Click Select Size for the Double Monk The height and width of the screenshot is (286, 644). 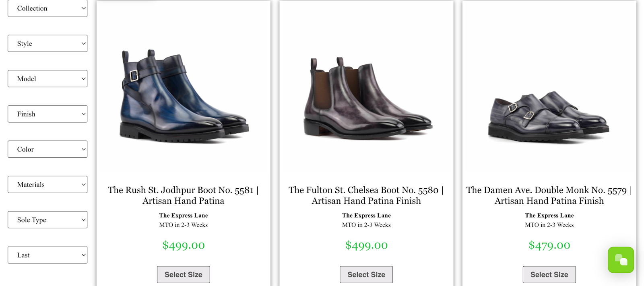(x=549, y=274)
